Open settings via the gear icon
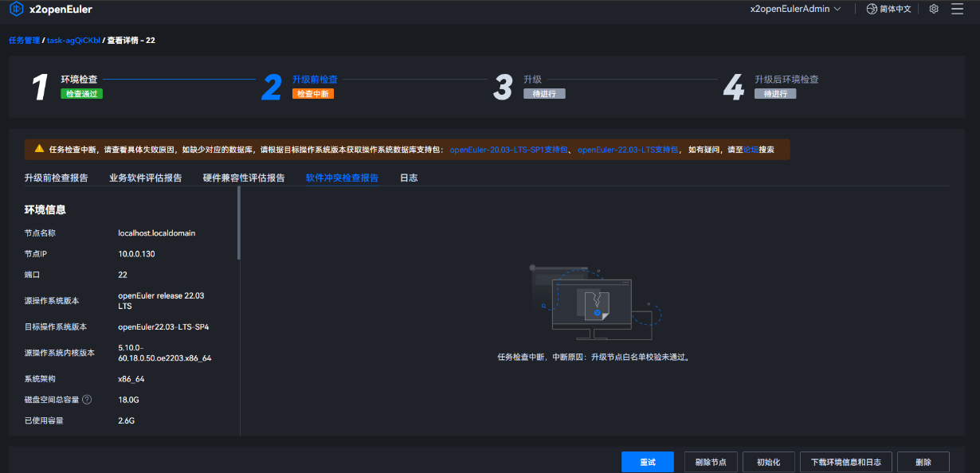This screenshot has height=473, width=980. click(x=934, y=9)
